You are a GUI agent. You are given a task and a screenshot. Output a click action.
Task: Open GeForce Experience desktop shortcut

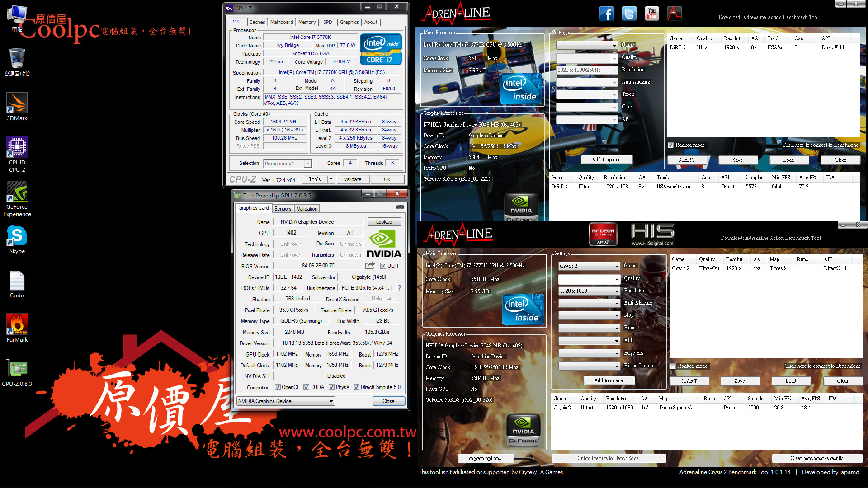[17, 199]
